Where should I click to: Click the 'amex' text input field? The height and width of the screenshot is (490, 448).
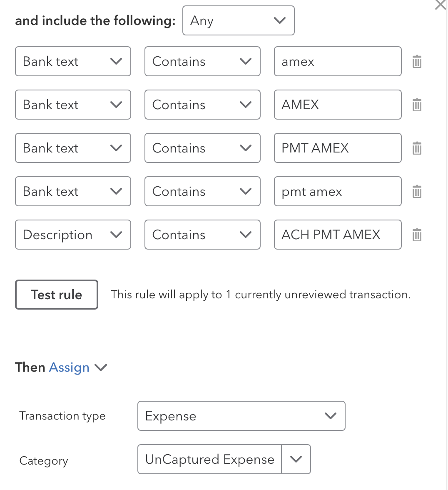click(x=337, y=62)
